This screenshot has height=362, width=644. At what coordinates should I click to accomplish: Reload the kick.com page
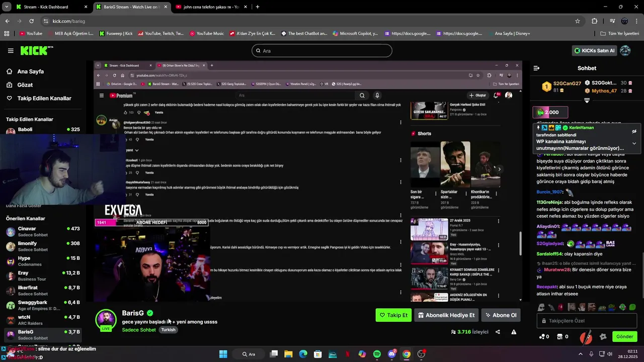[32, 21]
